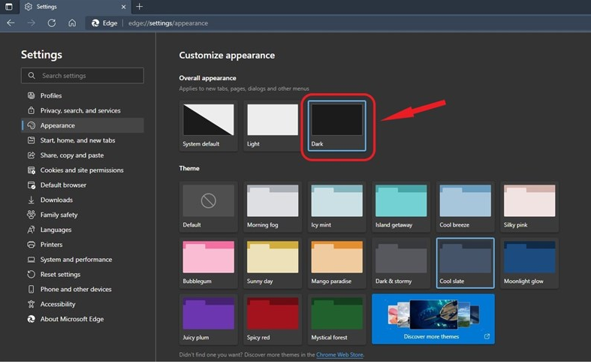Choose System default overall appearance
The width and height of the screenshot is (591, 364).
(209, 126)
